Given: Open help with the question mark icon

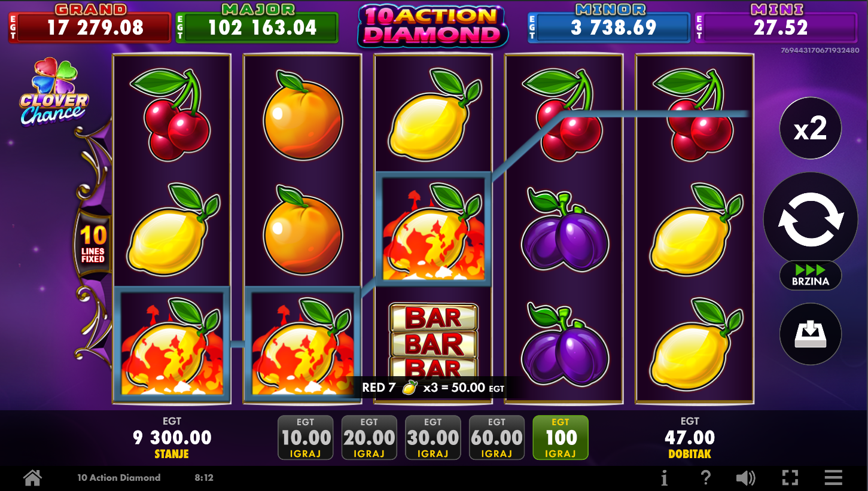Looking at the screenshot, I should point(706,477).
